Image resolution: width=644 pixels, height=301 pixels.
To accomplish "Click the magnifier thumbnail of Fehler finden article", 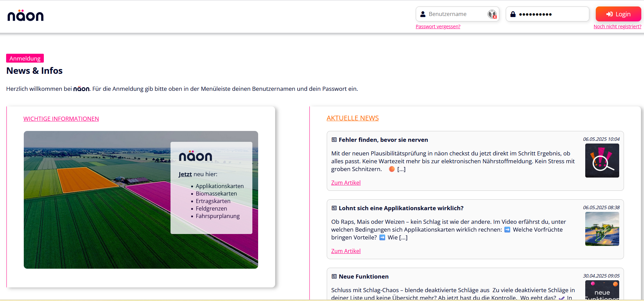I will (602, 161).
